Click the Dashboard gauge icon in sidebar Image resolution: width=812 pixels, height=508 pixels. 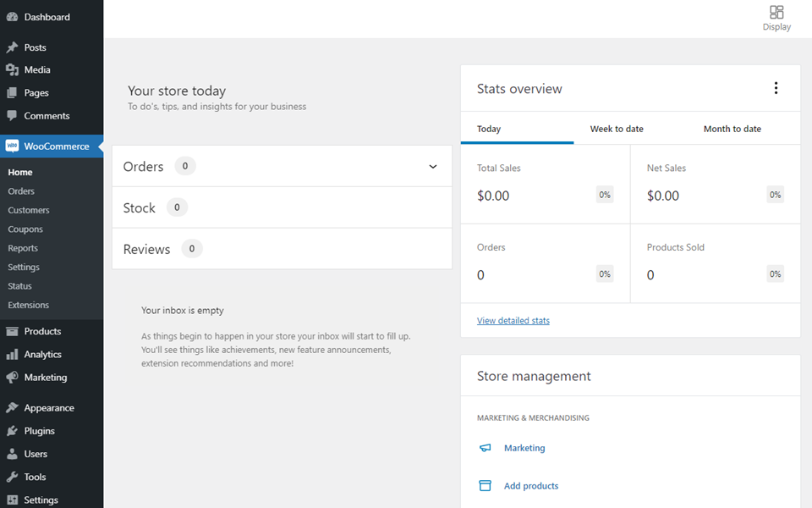pos(12,17)
